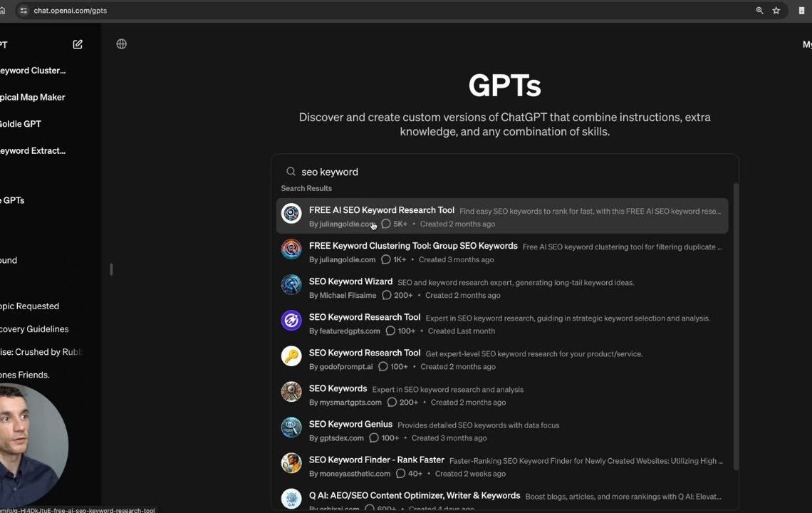View site information icon left of the URL
The height and width of the screenshot is (513, 812).
24,11
